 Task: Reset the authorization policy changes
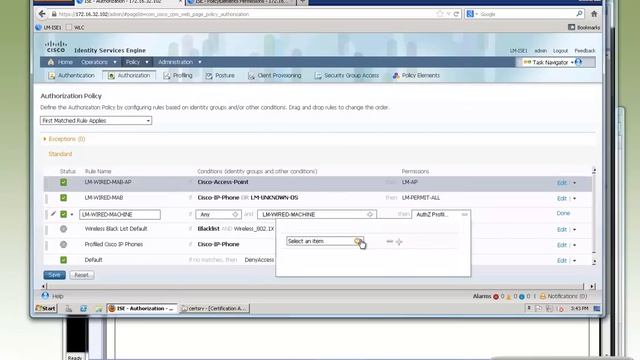pos(82,275)
